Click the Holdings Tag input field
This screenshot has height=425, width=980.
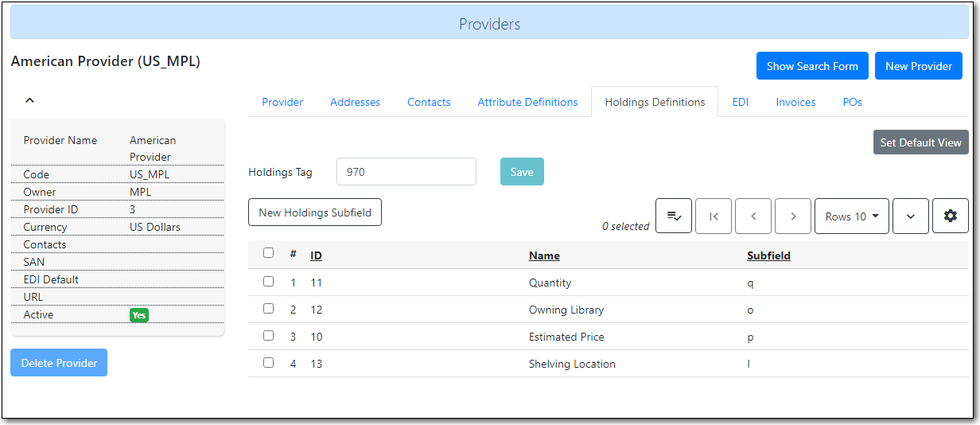[x=406, y=172]
